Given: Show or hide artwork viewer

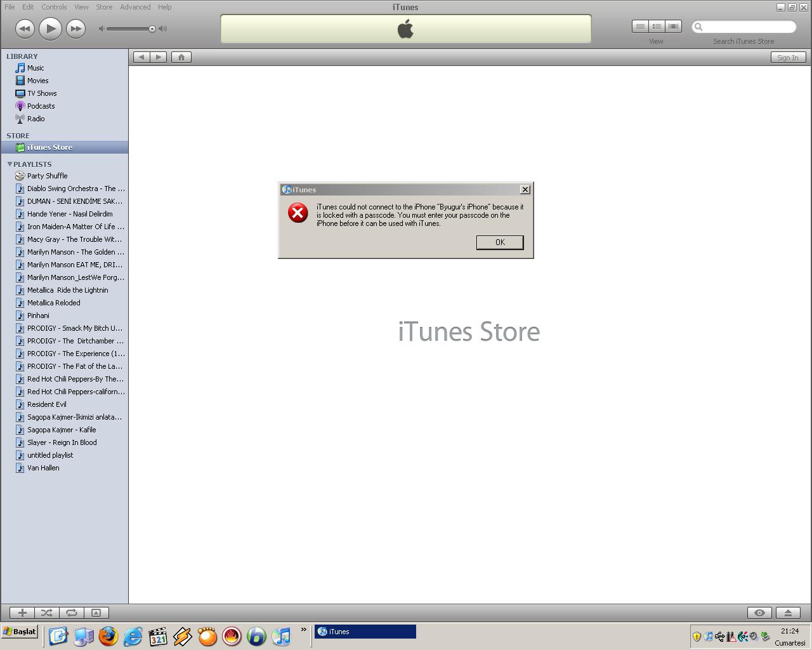Looking at the screenshot, I should tap(96, 613).
